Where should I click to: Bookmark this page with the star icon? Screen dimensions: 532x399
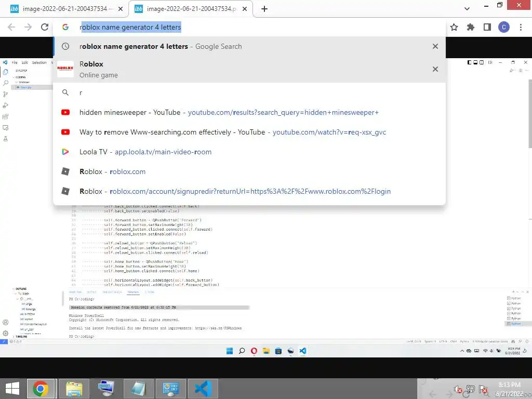click(x=454, y=27)
